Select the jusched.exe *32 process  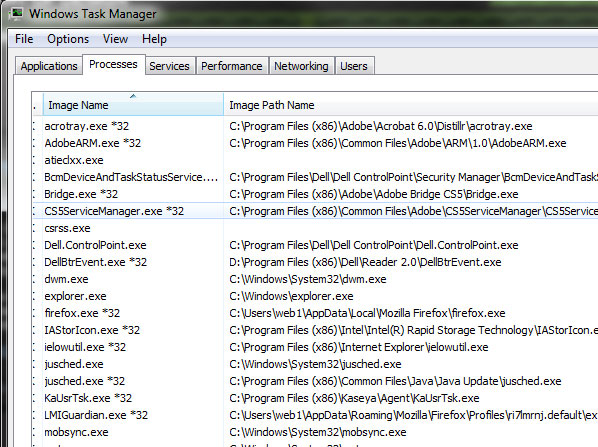85,381
